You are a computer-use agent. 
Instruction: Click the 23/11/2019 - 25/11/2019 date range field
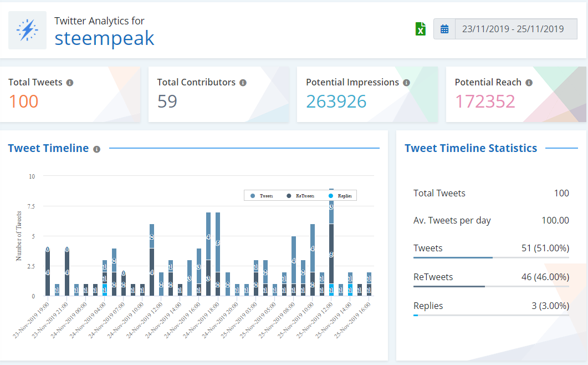pyautogui.click(x=516, y=29)
